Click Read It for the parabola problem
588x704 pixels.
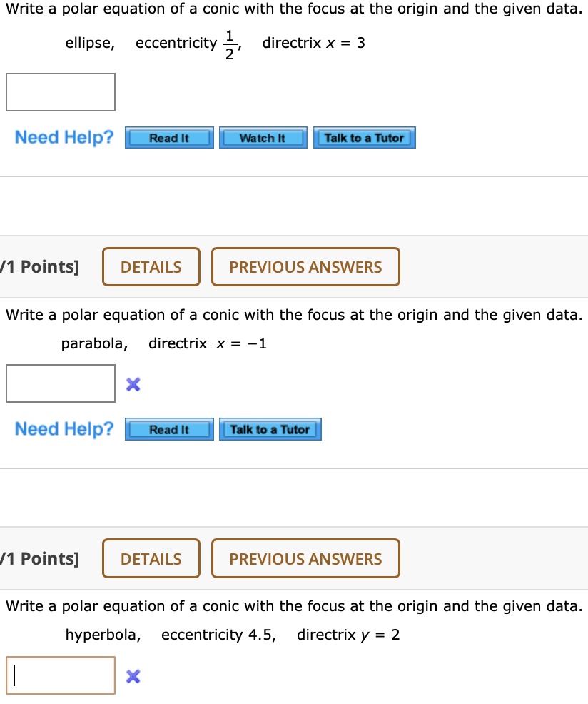pos(168,429)
